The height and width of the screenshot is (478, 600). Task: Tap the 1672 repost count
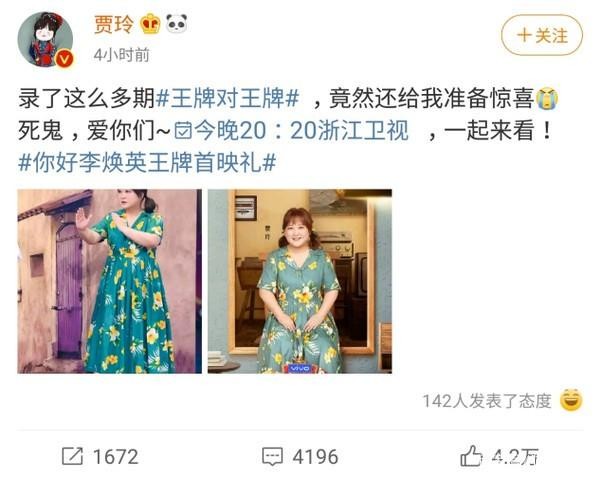[116, 457]
